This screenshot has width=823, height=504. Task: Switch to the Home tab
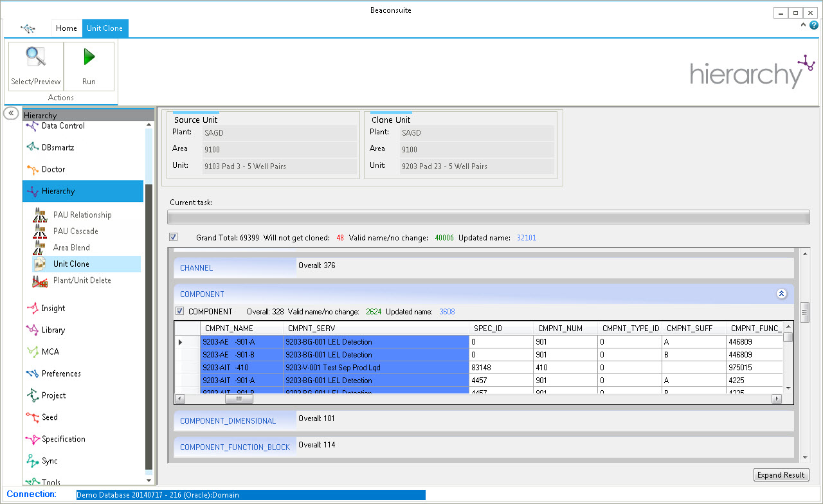point(66,28)
